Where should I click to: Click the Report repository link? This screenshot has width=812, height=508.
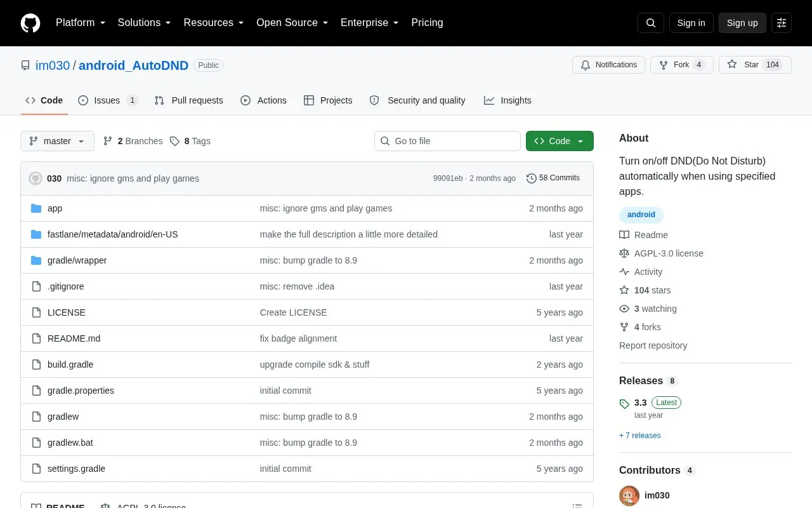[653, 345]
